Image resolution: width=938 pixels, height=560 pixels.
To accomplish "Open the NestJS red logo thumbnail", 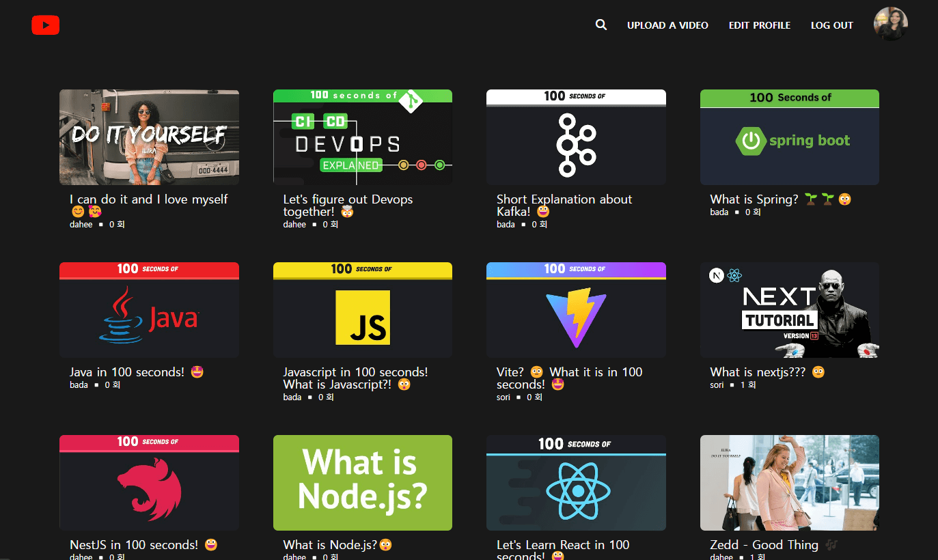I will pos(149,483).
